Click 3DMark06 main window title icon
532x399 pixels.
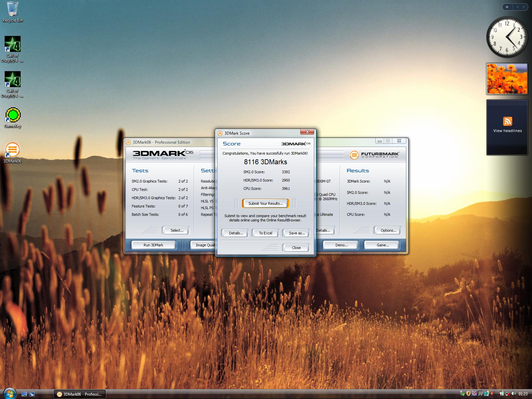click(128, 142)
